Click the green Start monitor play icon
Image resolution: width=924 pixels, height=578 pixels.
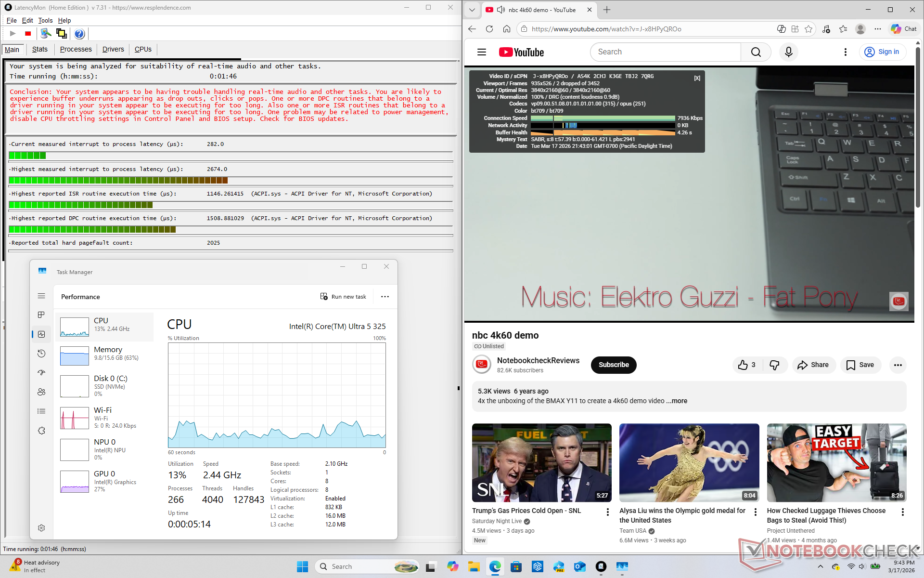coord(13,34)
